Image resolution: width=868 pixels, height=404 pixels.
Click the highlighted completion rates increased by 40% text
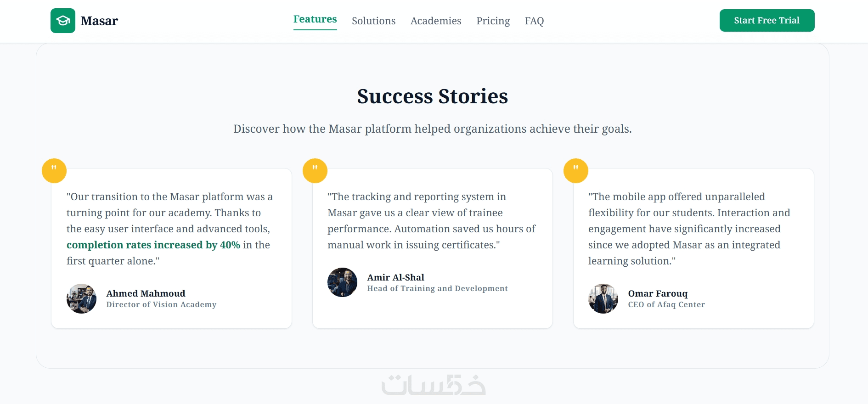tap(153, 245)
